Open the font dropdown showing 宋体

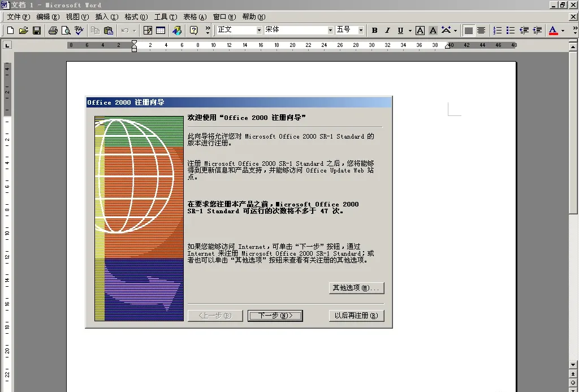[330, 30]
